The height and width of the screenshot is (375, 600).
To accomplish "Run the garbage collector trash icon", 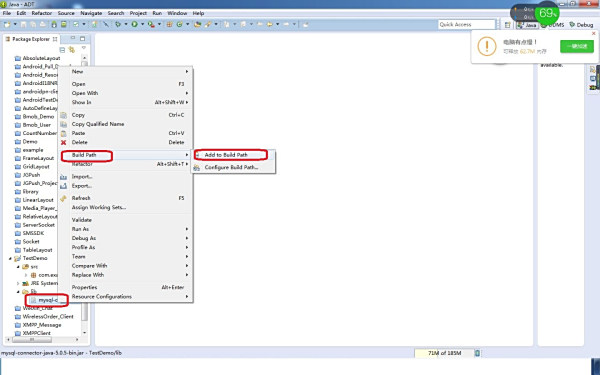I will (x=477, y=353).
